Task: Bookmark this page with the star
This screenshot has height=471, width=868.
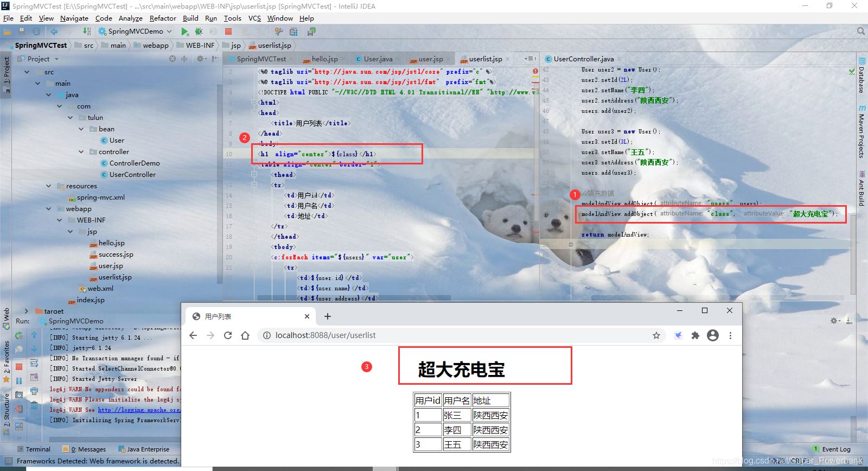Action: (656, 335)
